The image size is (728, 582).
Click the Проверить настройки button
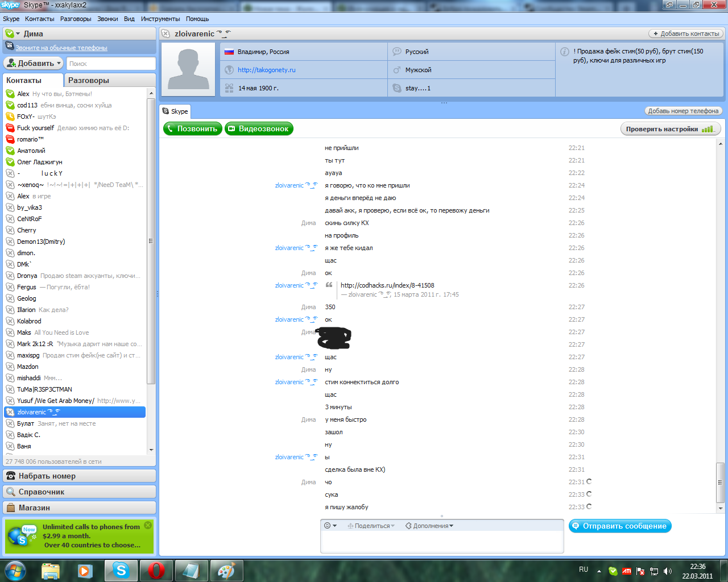point(670,129)
